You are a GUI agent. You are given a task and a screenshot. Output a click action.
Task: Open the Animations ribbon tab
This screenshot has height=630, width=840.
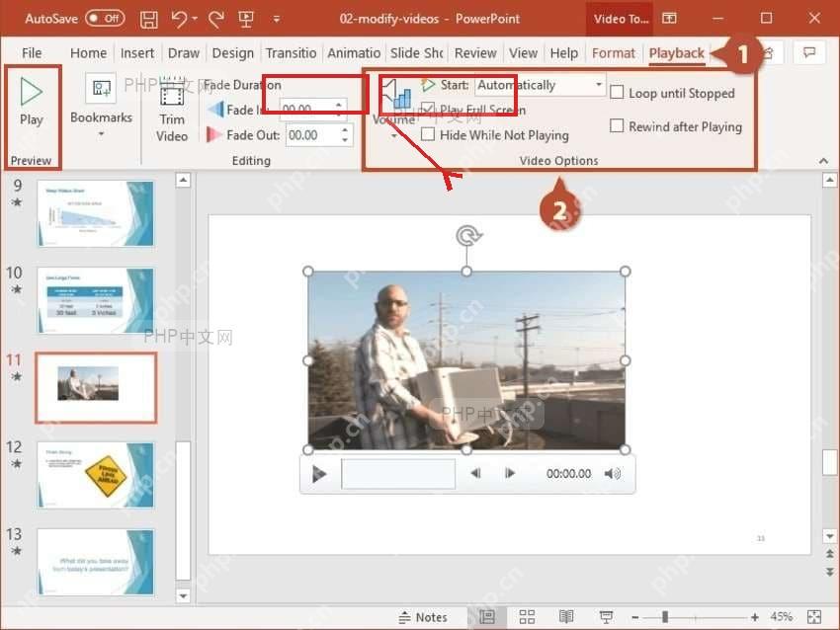[354, 53]
